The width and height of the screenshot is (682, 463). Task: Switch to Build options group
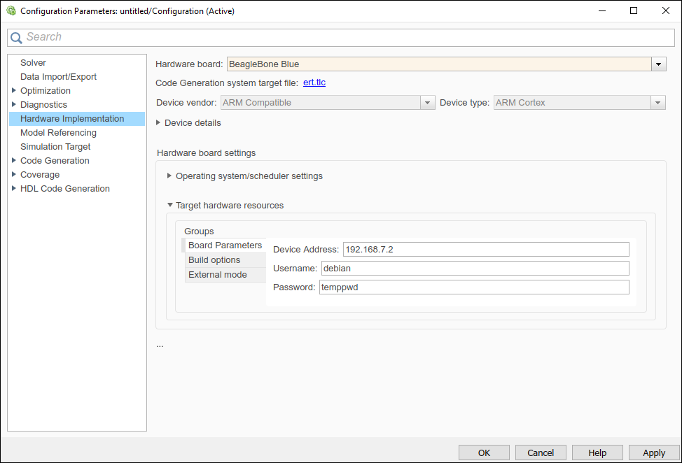pyautogui.click(x=214, y=260)
